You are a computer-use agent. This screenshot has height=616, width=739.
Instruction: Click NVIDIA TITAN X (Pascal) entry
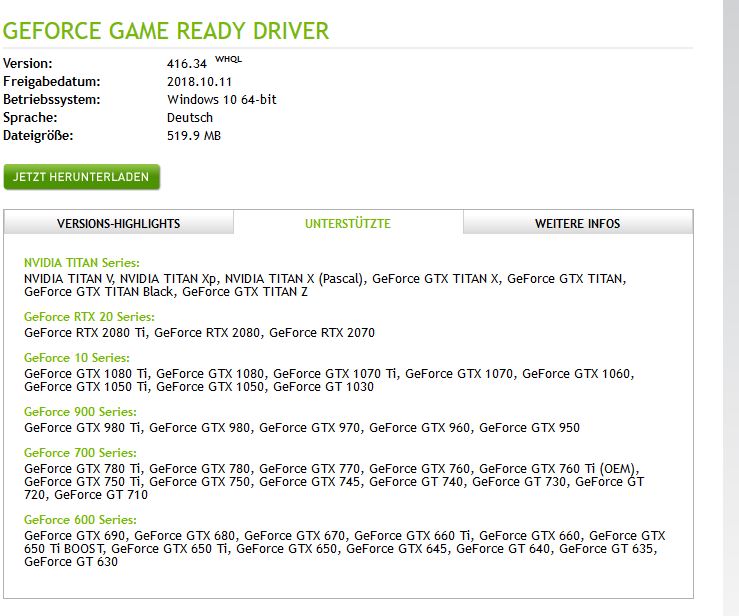pos(294,279)
